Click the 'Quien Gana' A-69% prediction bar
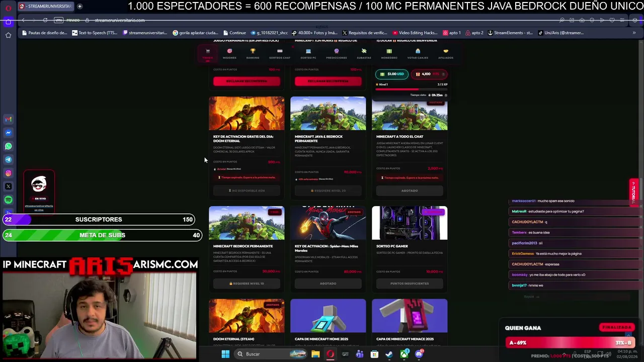The height and width of the screenshot is (362, 644). tap(570, 343)
